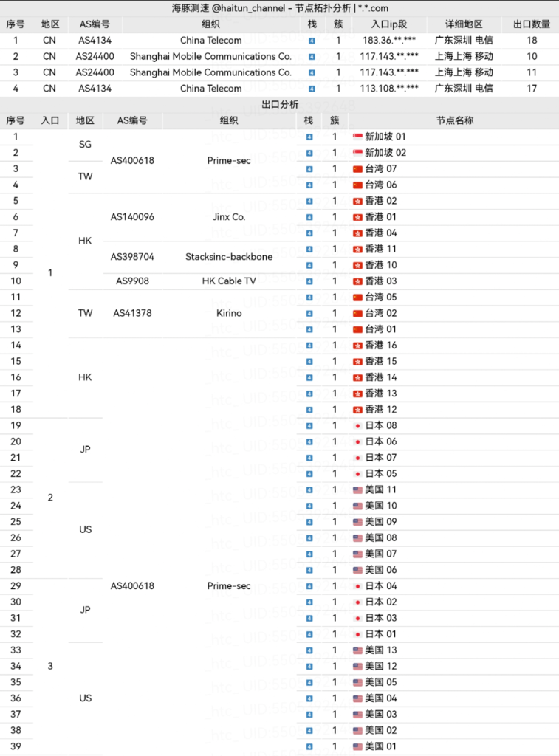Click the US flag beside 美国 11
This screenshot has height=756, width=559.
[357, 490]
